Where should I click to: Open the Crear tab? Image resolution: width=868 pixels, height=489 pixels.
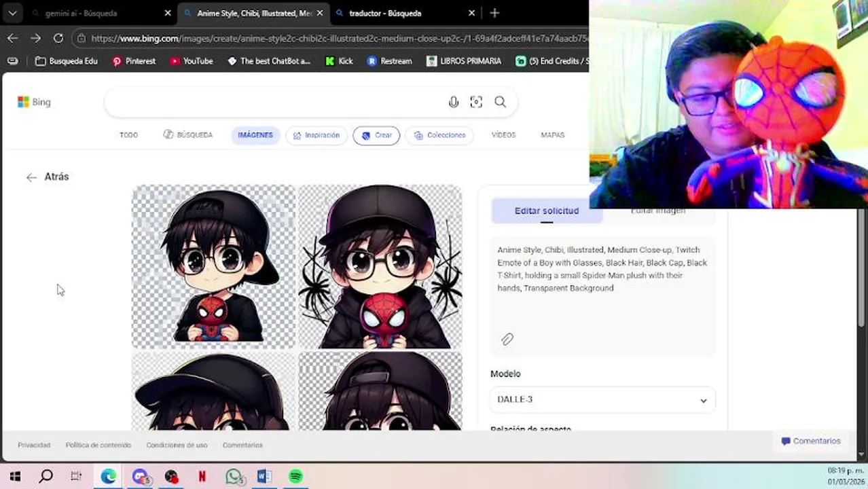376,135
